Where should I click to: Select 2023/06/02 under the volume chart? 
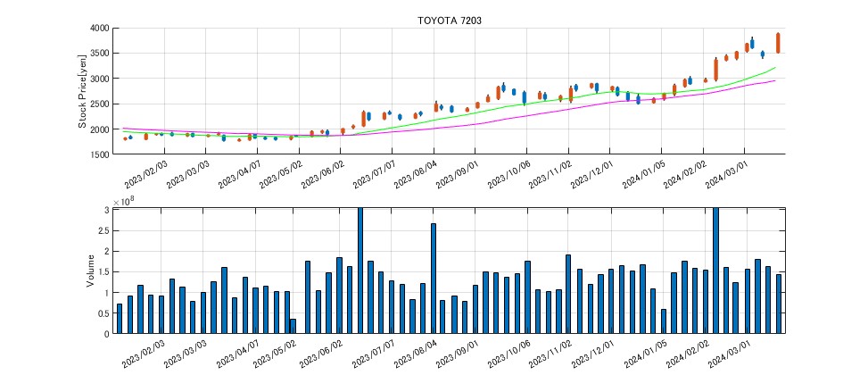321,354
